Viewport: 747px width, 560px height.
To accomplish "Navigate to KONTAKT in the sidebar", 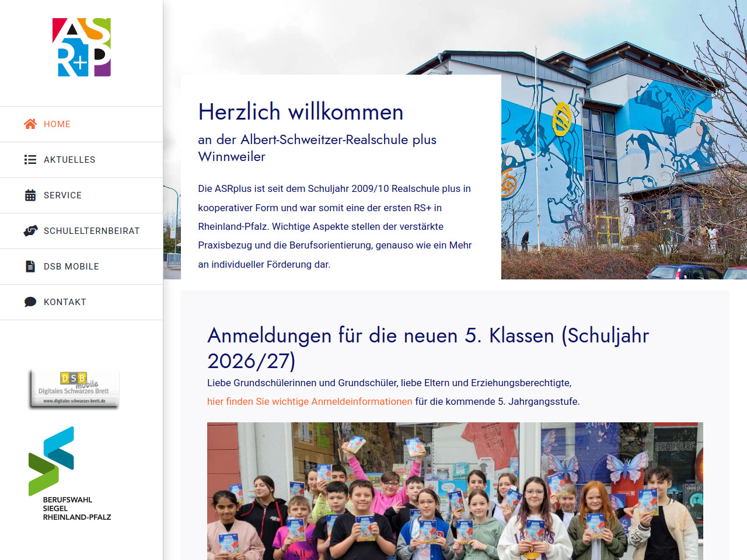I will tap(65, 302).
